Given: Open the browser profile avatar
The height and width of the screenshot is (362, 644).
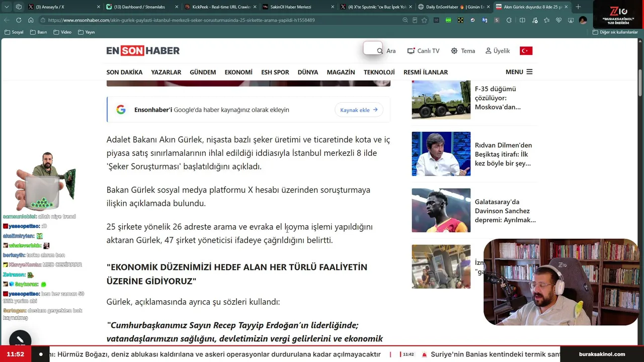Looking at the screenshot, I should [x=583, y=20].
